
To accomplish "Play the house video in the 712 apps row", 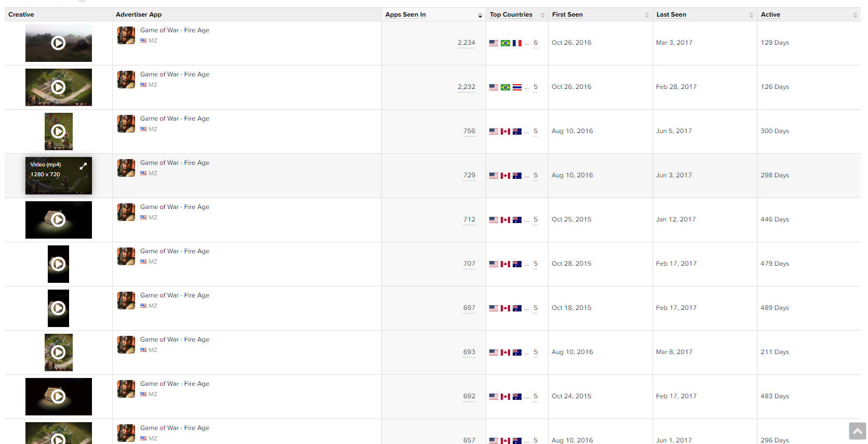I will (58, 220).
